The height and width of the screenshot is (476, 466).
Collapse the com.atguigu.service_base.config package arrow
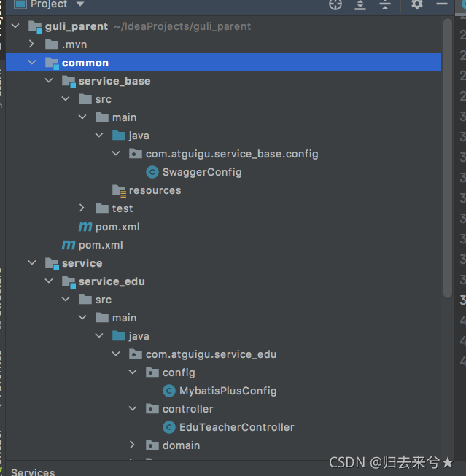tap(116, 154)
